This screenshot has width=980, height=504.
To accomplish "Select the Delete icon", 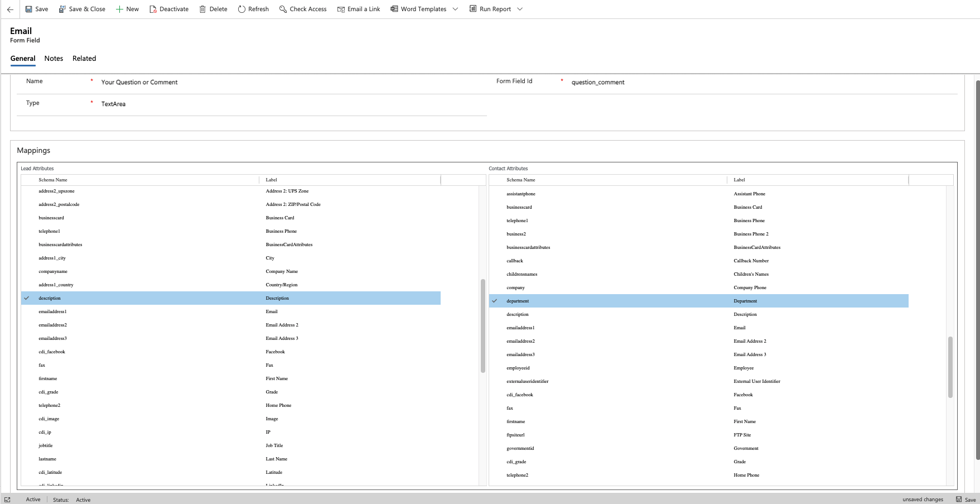I will point(202,8).
